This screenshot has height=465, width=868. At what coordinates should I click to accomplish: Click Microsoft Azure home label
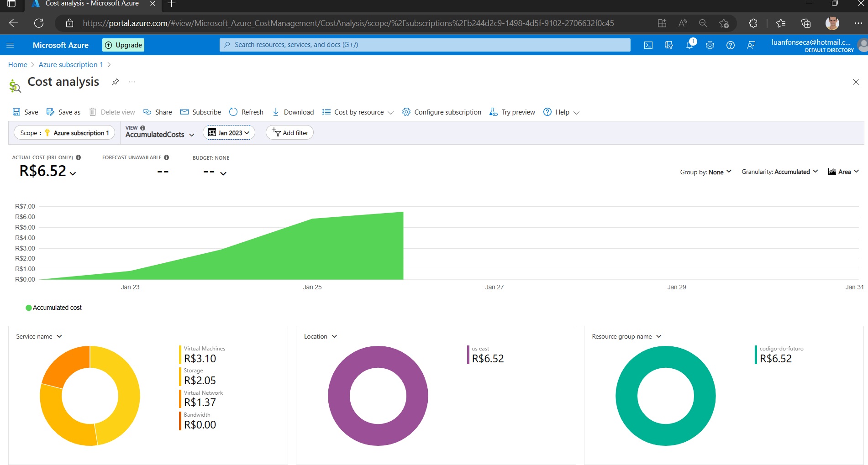[61, 45]
